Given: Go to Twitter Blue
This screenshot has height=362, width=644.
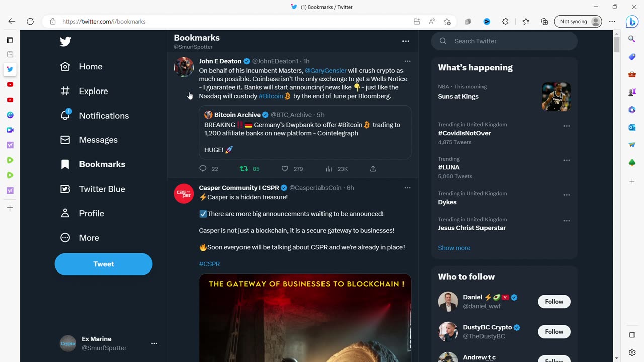Looking at the screenshot, I should (x=93, y=189).
